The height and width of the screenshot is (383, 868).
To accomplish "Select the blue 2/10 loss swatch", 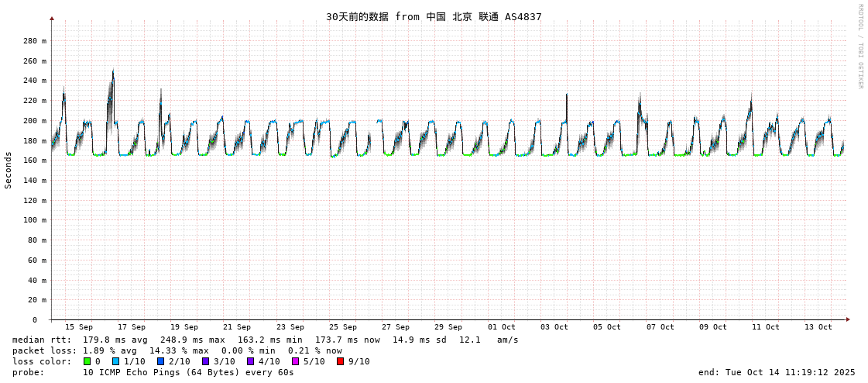I will pyautogui.click(x=161, y=361).
